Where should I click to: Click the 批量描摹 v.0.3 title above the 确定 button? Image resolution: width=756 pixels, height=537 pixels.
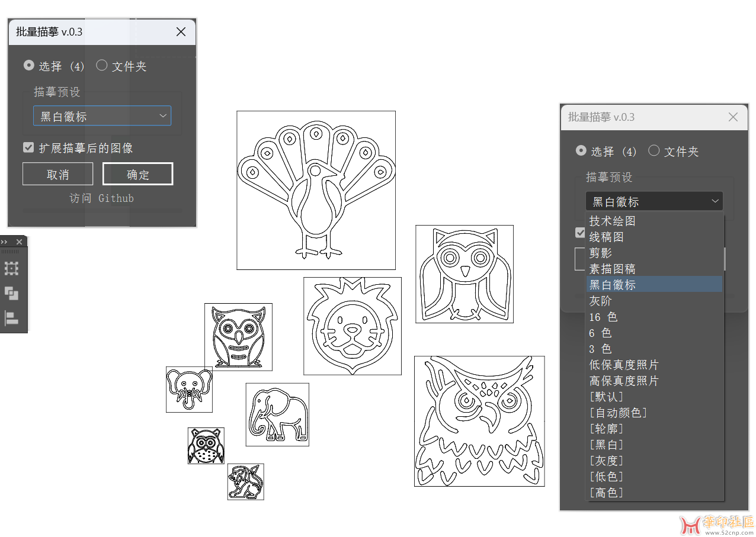coord(49,32)
